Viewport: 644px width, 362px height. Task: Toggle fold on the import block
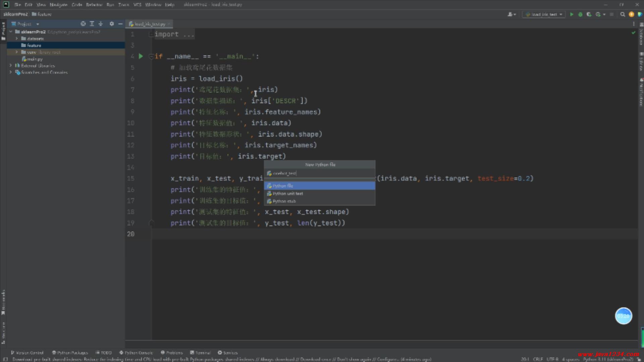(x=151, y=34)
